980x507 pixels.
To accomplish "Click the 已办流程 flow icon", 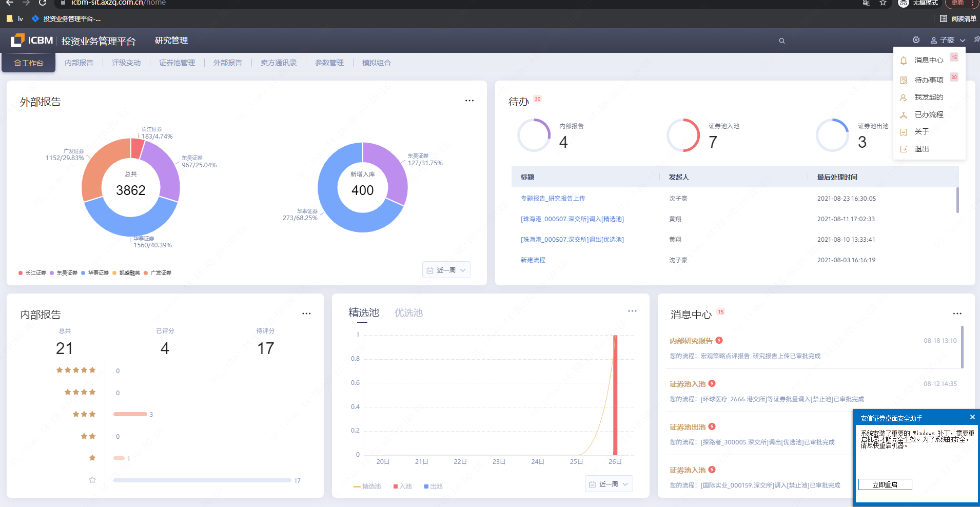I will pyautogui.click(x=904, y=114).
